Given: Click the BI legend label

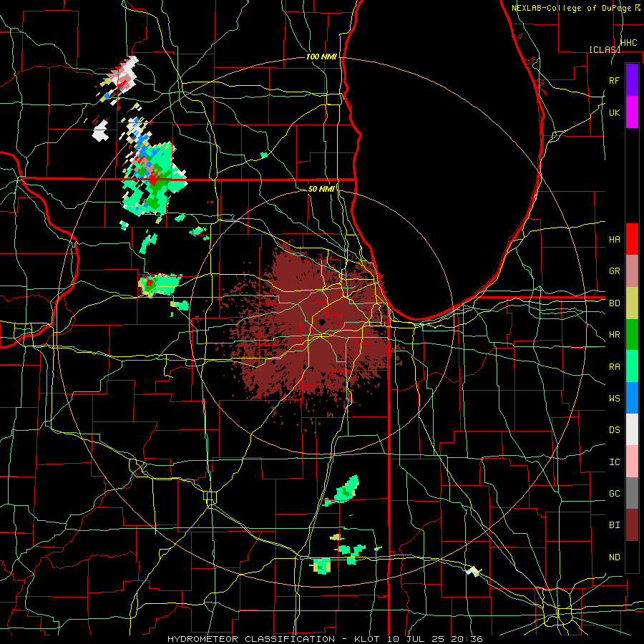Looking at the screenshot, I should (x=614, y=525).
